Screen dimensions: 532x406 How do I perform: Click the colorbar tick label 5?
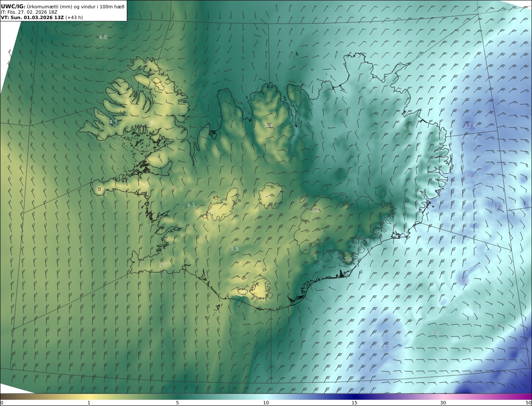(177, 403)
